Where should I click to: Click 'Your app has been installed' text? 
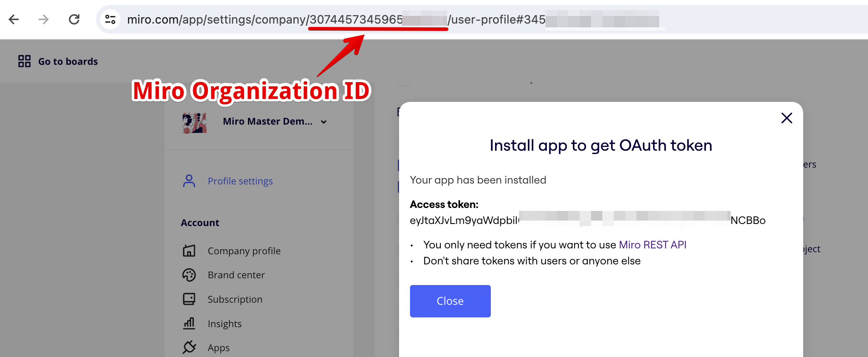(478, 180)
